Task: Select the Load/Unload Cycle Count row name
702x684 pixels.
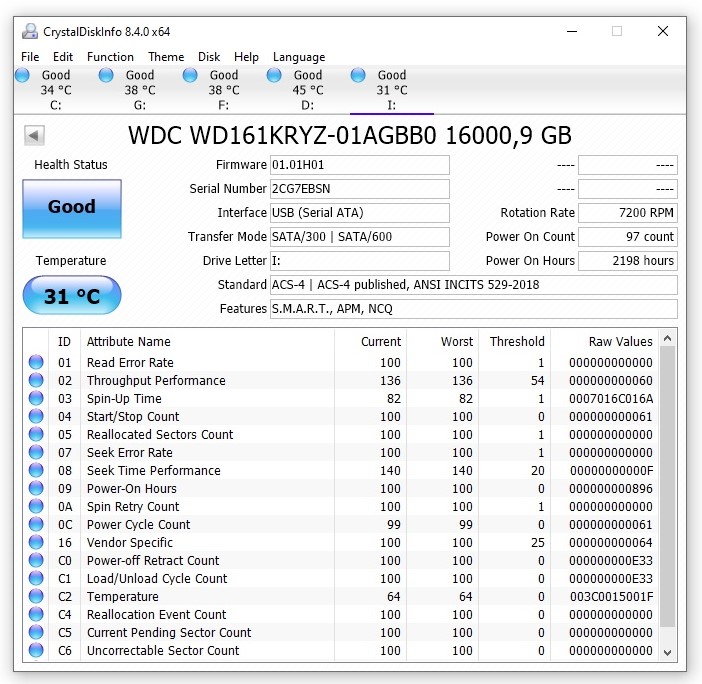Action: (157, 578)
